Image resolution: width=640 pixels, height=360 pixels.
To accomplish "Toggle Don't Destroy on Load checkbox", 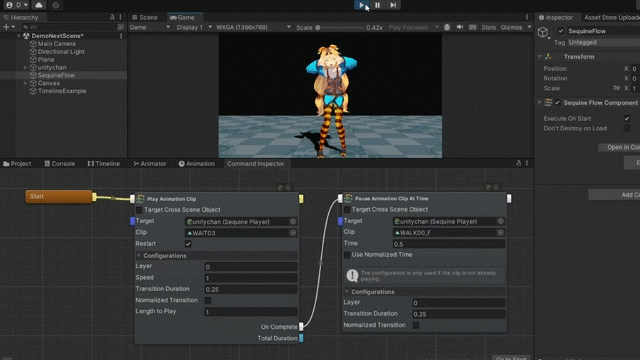I will pyautogui.click(x=627, y=128).
